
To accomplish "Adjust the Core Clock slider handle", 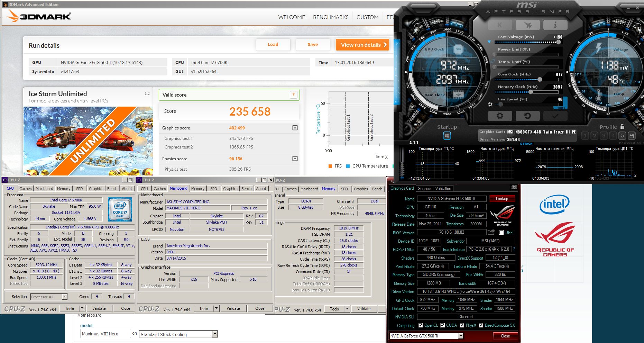I will (540, 80).
